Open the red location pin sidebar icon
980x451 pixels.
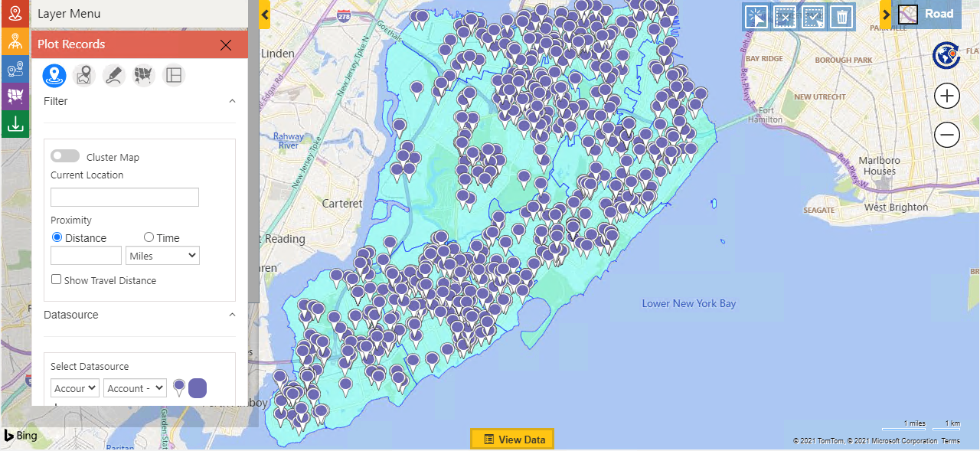click(x=15, y=13)
